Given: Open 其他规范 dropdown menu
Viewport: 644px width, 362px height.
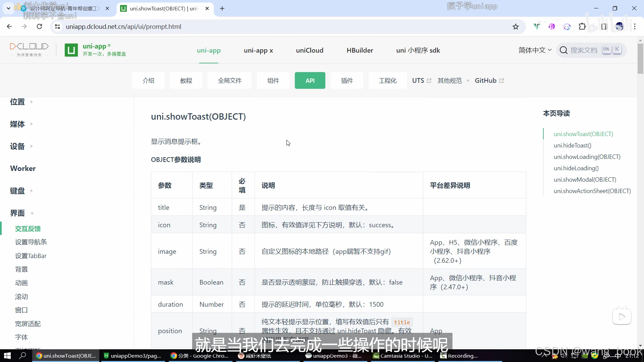Looking at the screenshot, I should [x=453, y=80].
